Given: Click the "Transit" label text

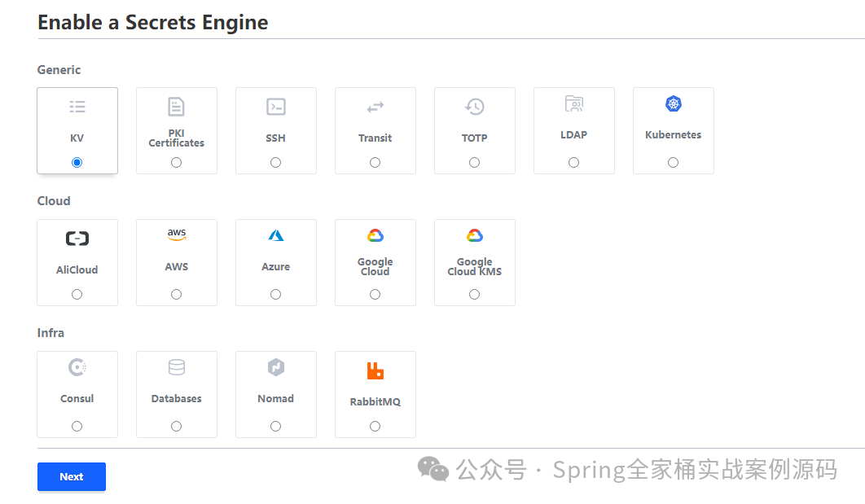Looking at the screenshot, I should click(x=375, y=138).
